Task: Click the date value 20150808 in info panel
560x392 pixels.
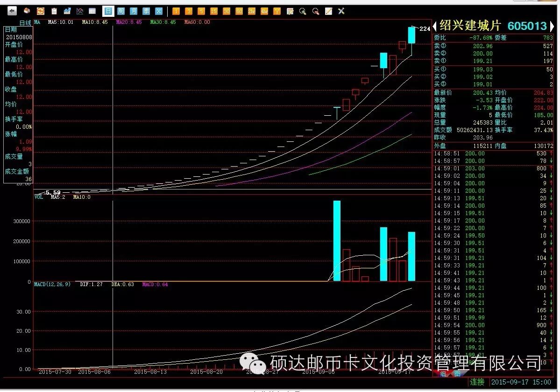Action: (19, 37)
